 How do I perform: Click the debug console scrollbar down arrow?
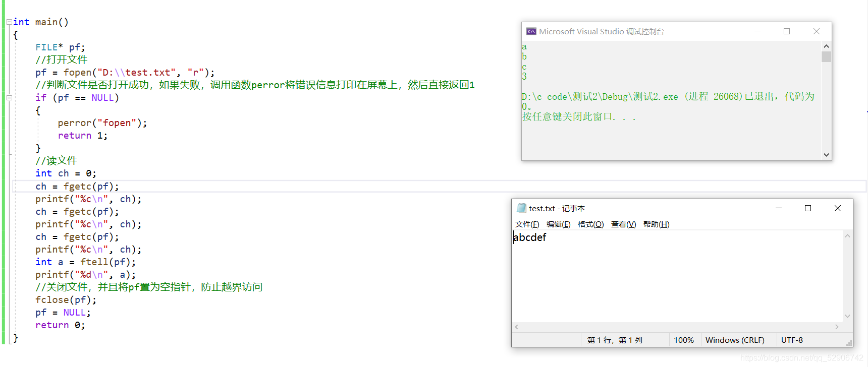point(826,155)
